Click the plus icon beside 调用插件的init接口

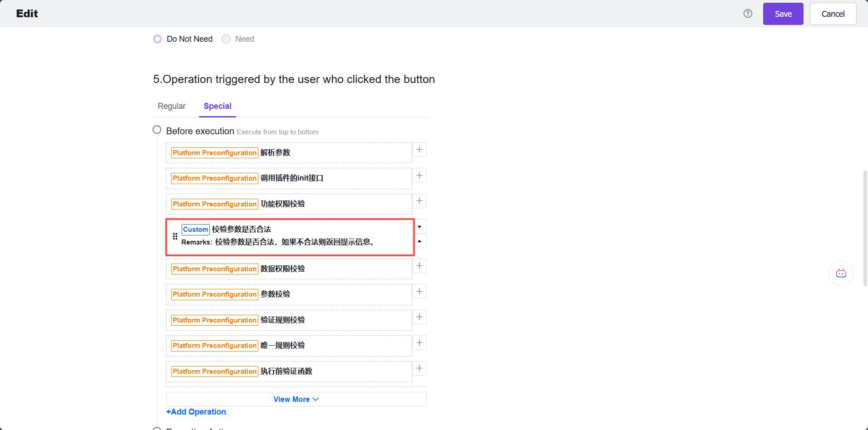(419, 175)
